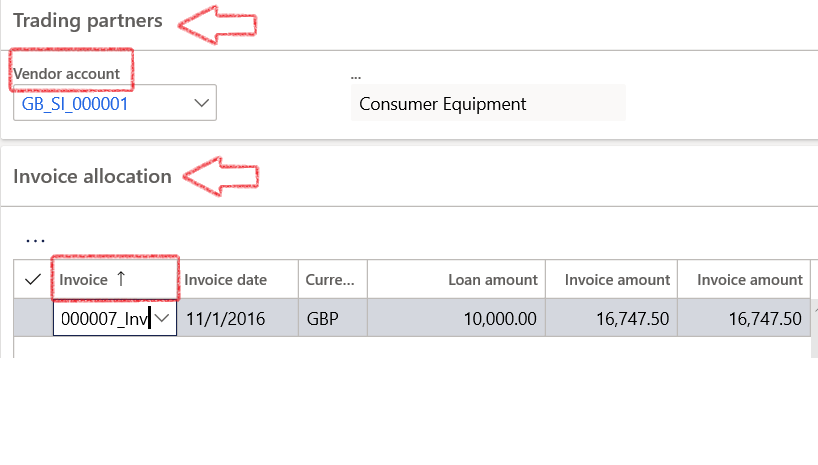
Task: Open the Vendor account dropdown arrow
Action: point(201,103)
